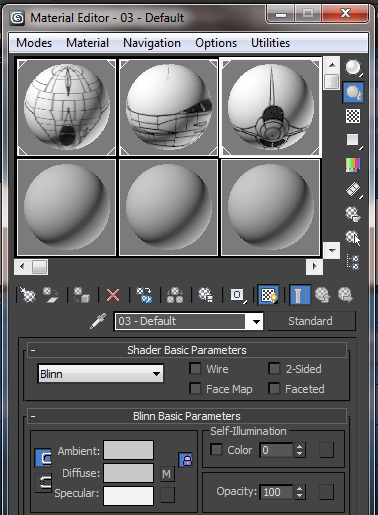The width and height of the screenshot is (378, 515).
Task: Click sample slots scroll right arrow
Action: pyautogui.click(x=314, y=267)
